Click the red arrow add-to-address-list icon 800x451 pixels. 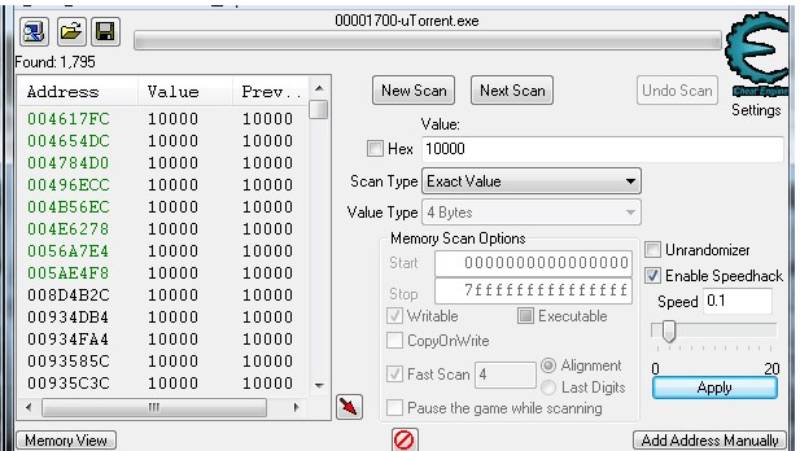tap(349, 408)
